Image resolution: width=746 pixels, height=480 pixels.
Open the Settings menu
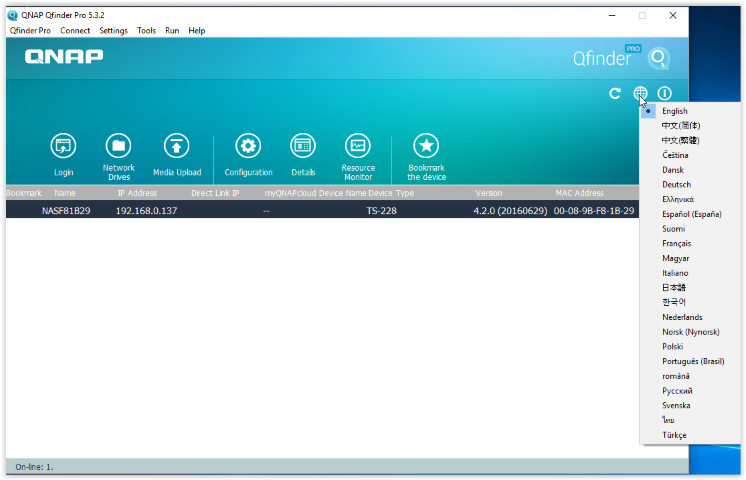pyautogui.click(x=113, y=31)
